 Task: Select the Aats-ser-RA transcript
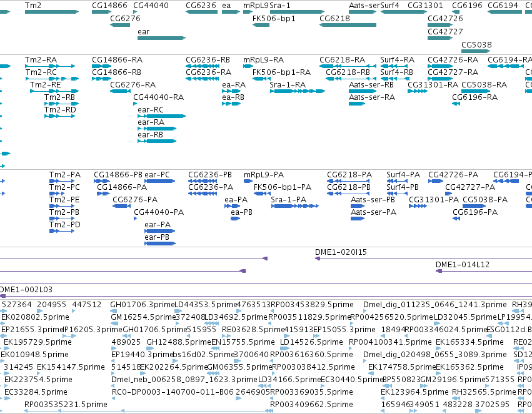tap(357, 104)
